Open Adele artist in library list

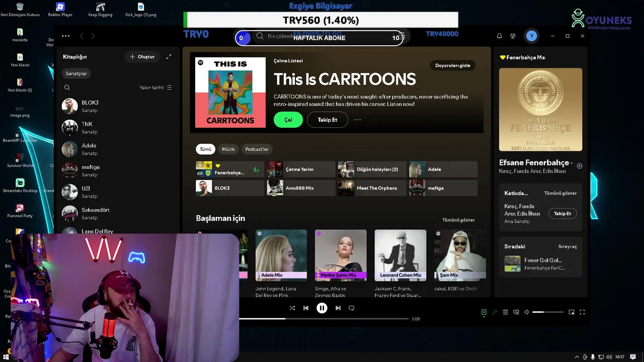117,149
